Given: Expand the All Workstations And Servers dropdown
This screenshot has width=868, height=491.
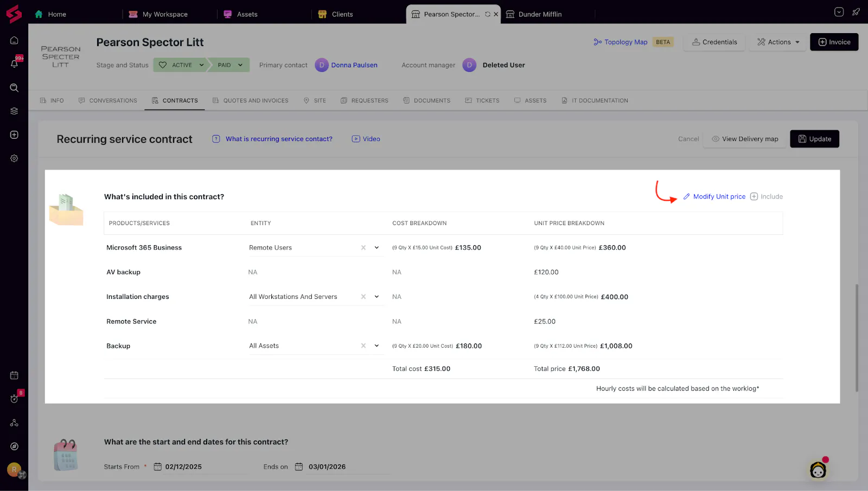Looking at the screenshot, I should pos(376,297).
